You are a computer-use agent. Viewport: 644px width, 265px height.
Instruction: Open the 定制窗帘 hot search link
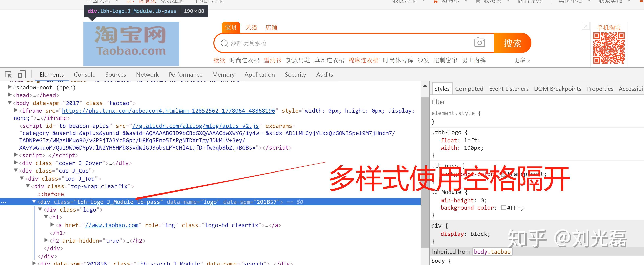tap(446, 60)
